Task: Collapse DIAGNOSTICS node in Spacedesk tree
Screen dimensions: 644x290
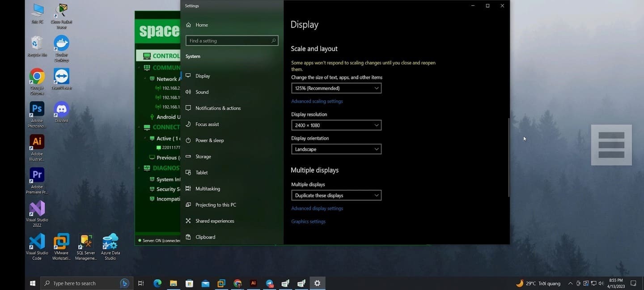Action: pyautogui.click(x=139, y=168)
